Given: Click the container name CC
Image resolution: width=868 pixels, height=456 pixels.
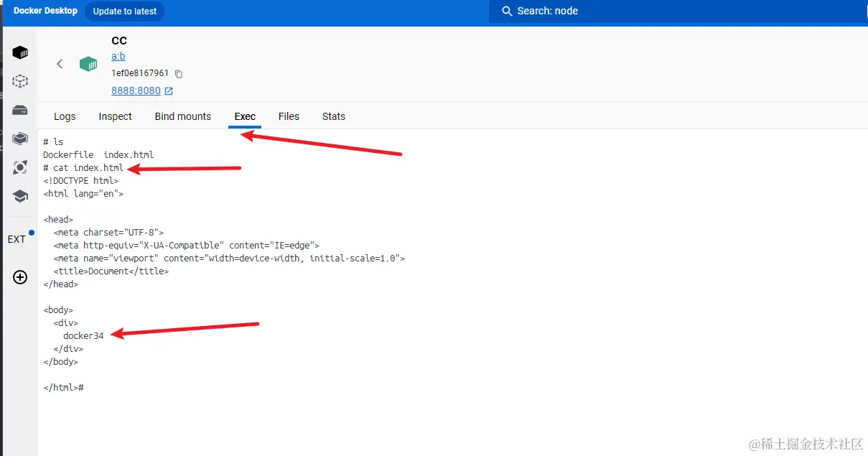Looking at the screenshot, I should tap(119, 41).
